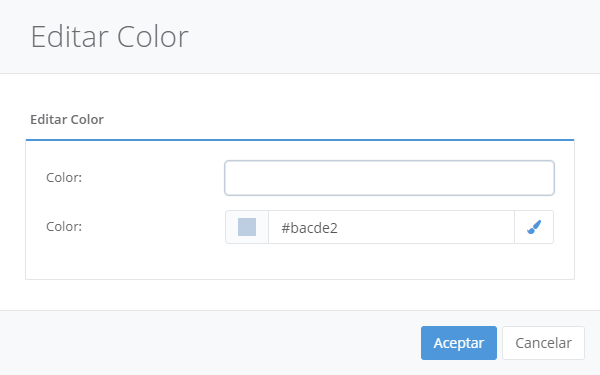
Task: Select the bold Editar Color section header
Action: (x=67, y=119)
